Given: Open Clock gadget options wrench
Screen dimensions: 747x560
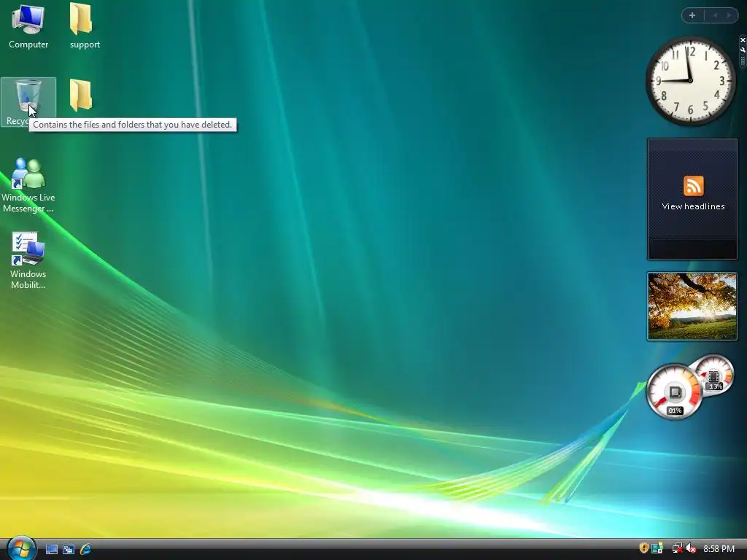Looking at the screenshot, I should [742, 50].
